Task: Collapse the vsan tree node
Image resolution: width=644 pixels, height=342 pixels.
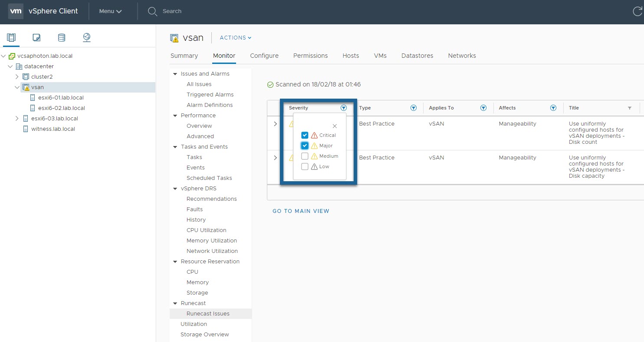Action: click(x=17, y=87)
